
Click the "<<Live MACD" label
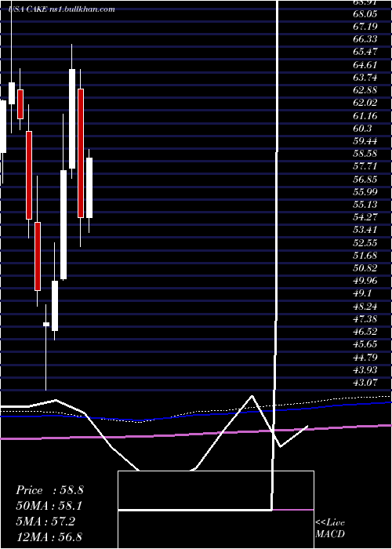coord(330,528)
